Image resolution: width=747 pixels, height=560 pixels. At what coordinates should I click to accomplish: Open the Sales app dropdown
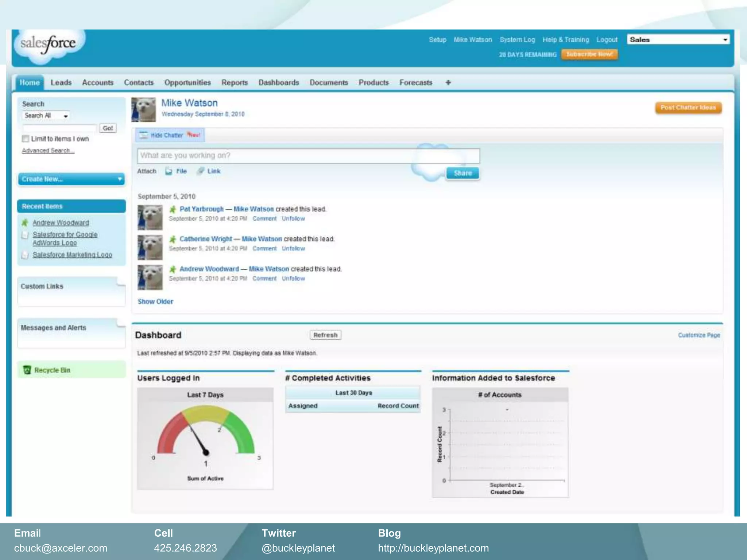(x=678, y=40)
